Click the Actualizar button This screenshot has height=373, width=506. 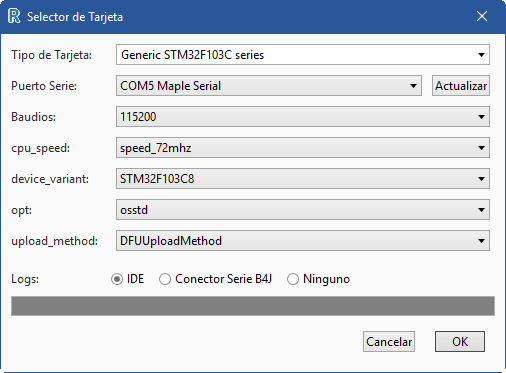point(461,86)
